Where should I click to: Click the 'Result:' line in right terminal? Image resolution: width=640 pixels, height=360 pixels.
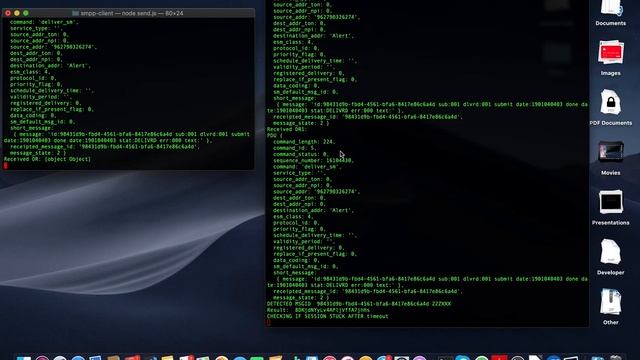point(318,310)
